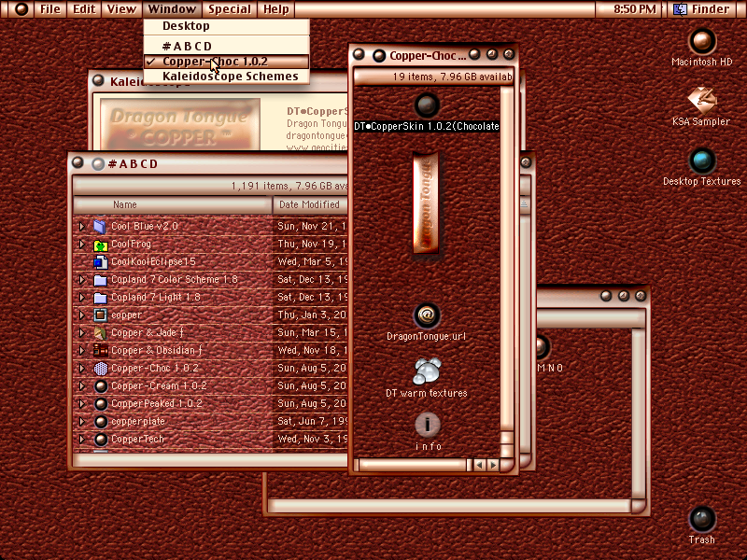Expand the Cool Blue v2.0 folder
Image resolution: width=747 pixels, height=560 pixels.
(x=82, y=226)
